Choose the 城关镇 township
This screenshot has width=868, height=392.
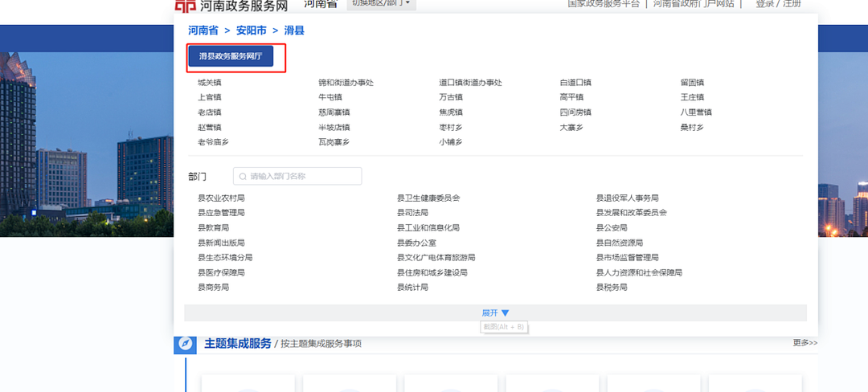coord(210,83)
